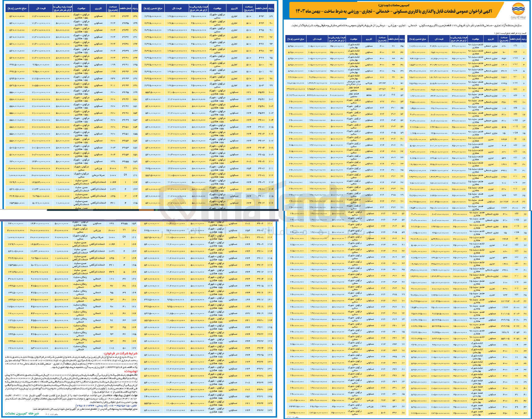
Task: Click the area ۱۳۷۶۳ in row ۵۱
Action: click(382, 83)
